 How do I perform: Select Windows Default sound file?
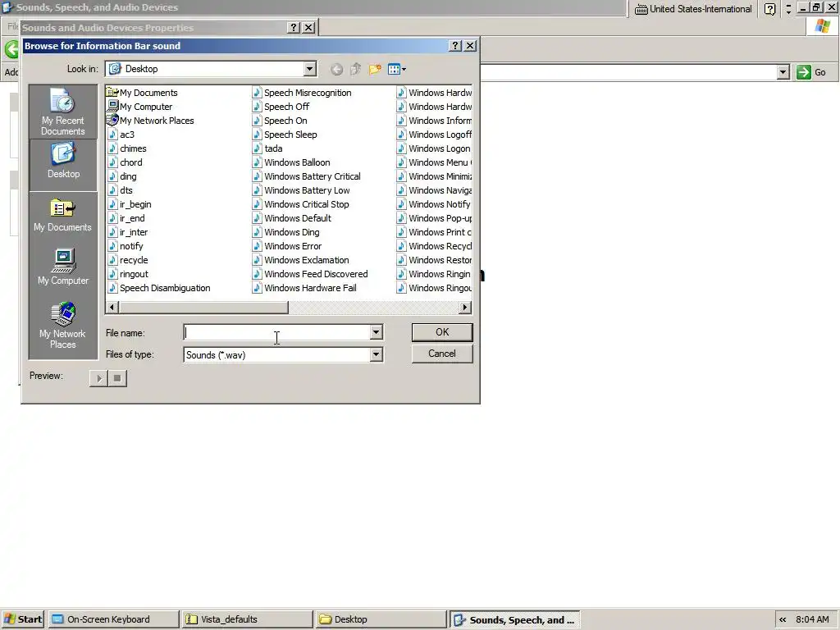pos(292,218)
